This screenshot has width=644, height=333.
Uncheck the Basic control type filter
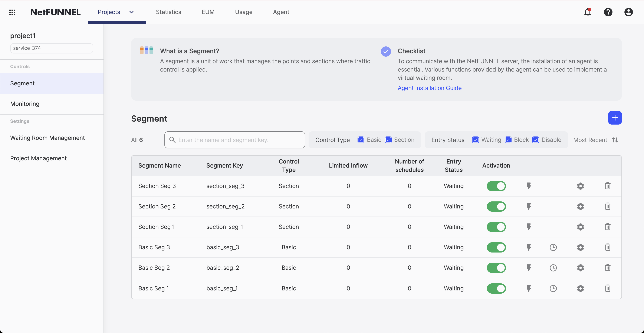[x=361, y=140]
